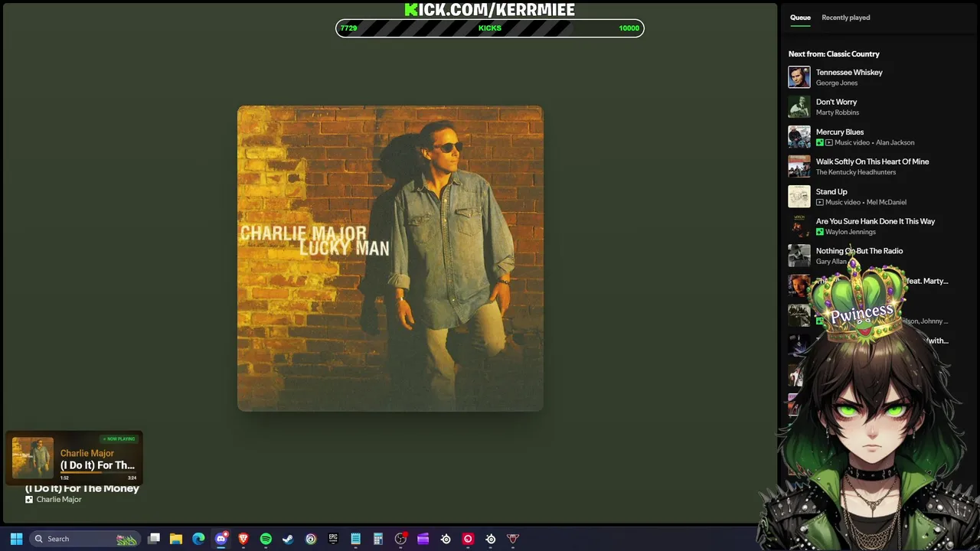Image resolution: width=980 pixels, height=551 pixels.
Task: Click the Tennessee Whiskey album thumbnail
Action: coord(799,77)
